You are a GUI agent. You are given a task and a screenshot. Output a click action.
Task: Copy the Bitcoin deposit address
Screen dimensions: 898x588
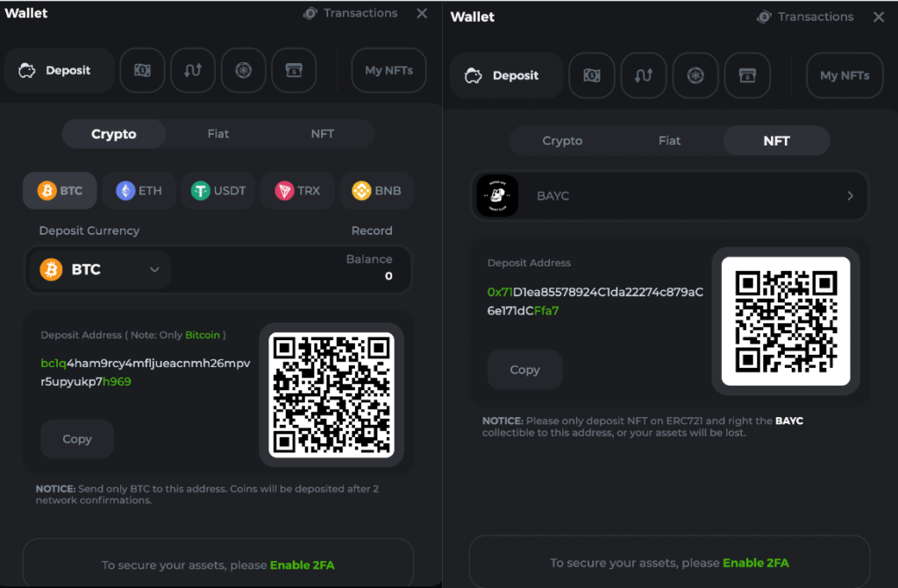[x=77, y=439]
